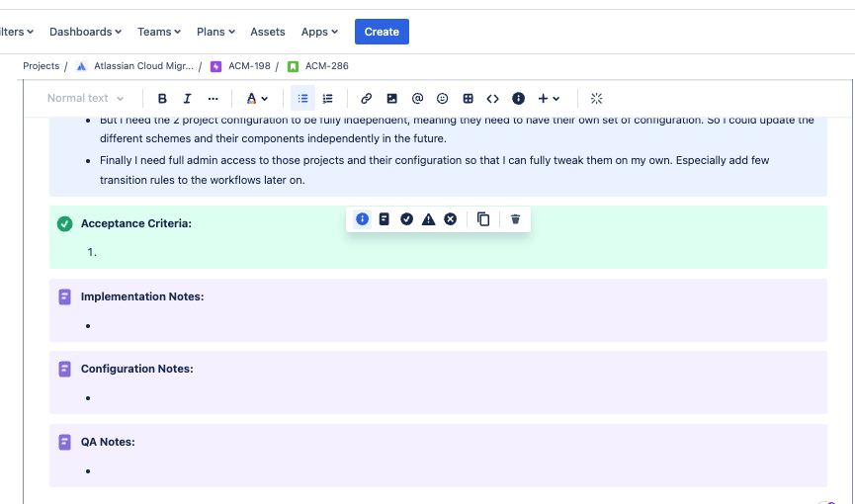855x504 pixels.
Task: Click the note icon beside Implementation Notes
Action: pyautogui.click(x=65, y=296)
